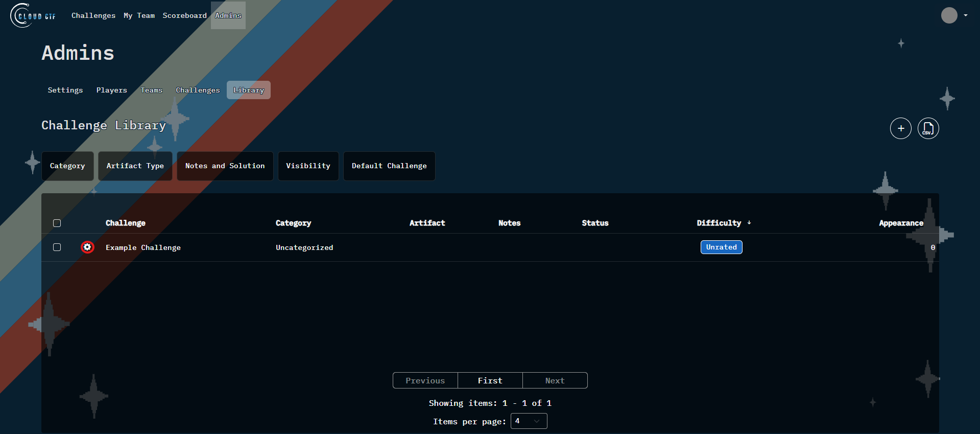Sort table by Appearance column
The height and width of the screenshot is (434, 980).
point(901,223)
